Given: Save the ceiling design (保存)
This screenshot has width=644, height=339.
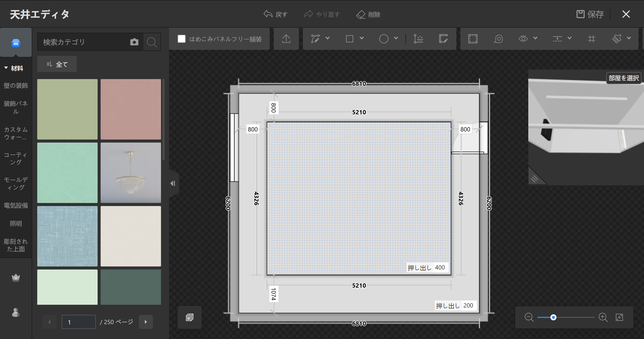Looking at the screenshot, I should coord(590,14).
